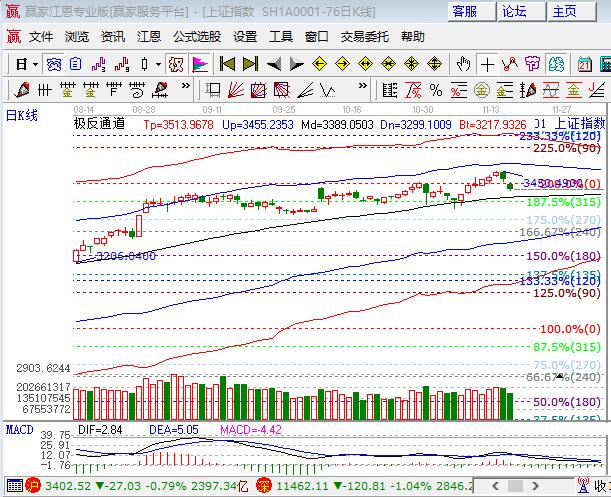This screenshot has width=611, height=497.
Task: Click the green jump-to-last-bar arrow
Action: tap(249, 63)
